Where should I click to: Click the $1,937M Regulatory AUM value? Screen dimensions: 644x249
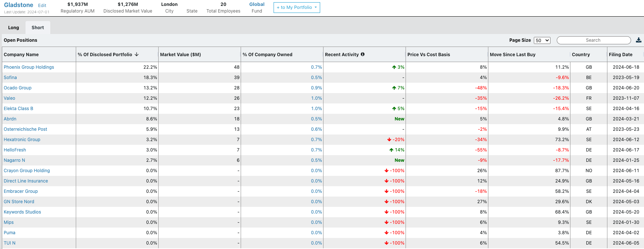(x=78, y=4)
